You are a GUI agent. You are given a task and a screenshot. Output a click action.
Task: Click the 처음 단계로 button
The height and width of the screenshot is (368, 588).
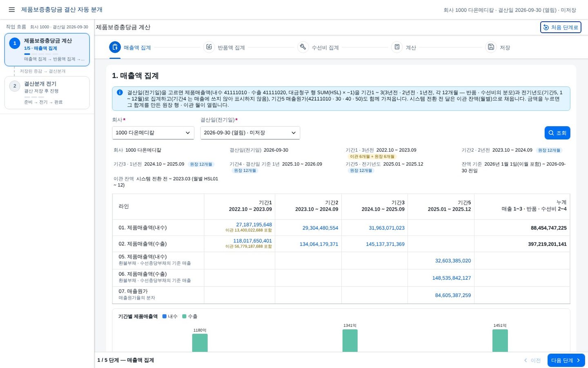coord(561,27)
